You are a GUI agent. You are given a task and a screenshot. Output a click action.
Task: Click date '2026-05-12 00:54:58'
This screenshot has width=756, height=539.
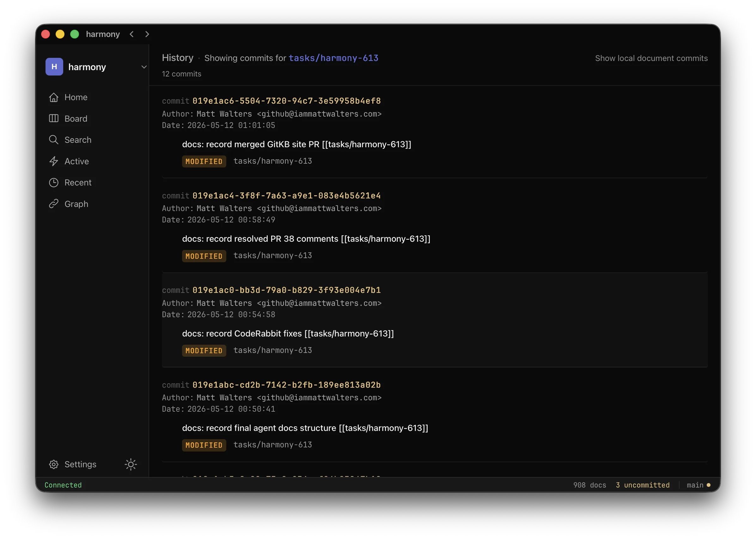tap(231, 315)
